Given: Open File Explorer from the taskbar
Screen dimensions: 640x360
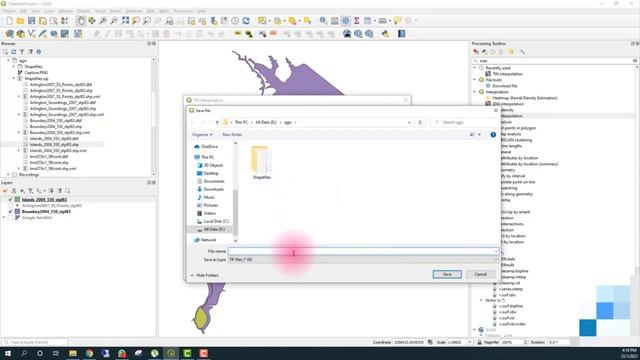Looking at the screenshot, I should coord(73,353).
